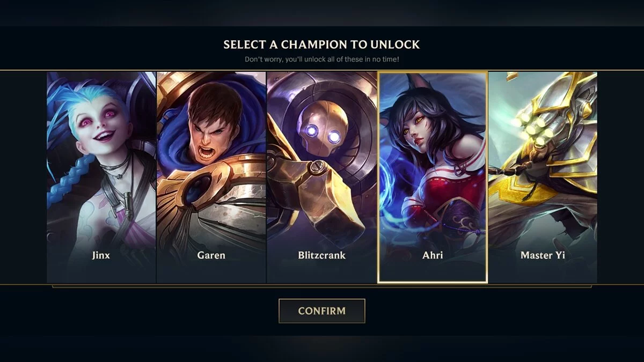Click the Master Yi name label
The image size is (644, 362).
coord(543,255)
